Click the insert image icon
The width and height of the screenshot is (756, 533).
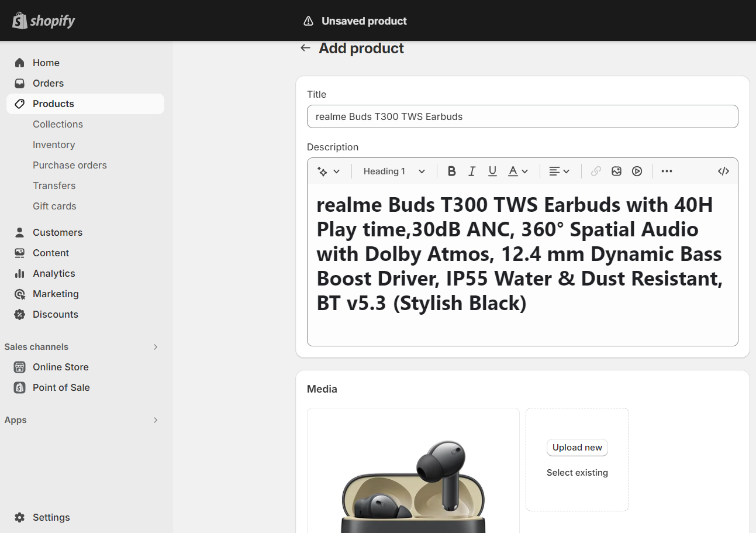click(x=616, y=171)
